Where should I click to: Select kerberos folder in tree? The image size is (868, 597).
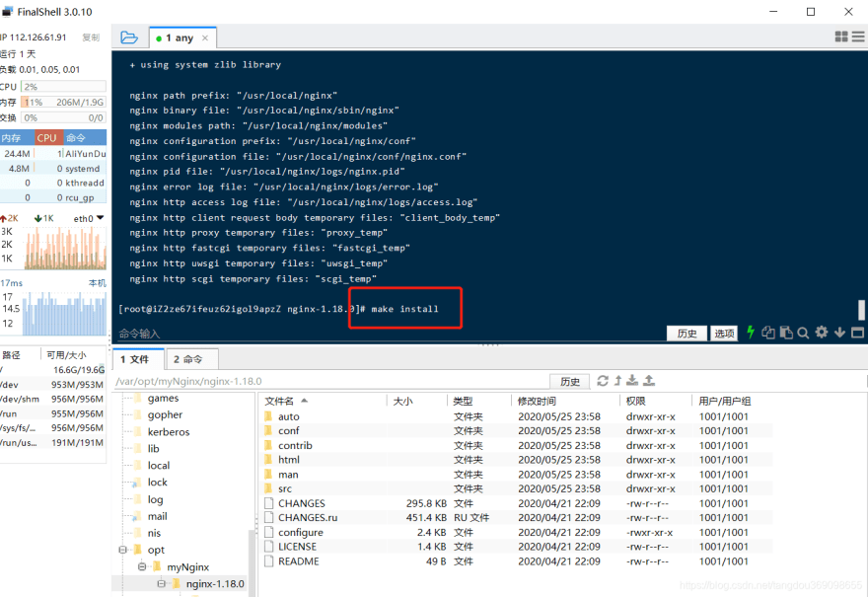[169, 431]
